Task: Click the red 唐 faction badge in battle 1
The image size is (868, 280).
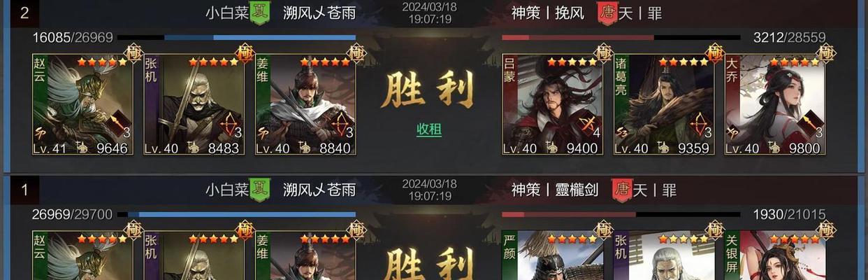Action: coord(621,190)
